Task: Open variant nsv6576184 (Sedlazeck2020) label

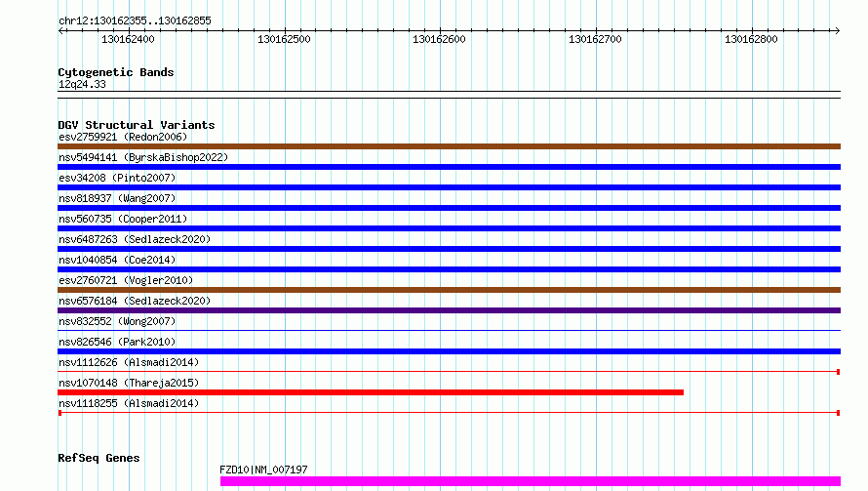Action: click(135, 301)
